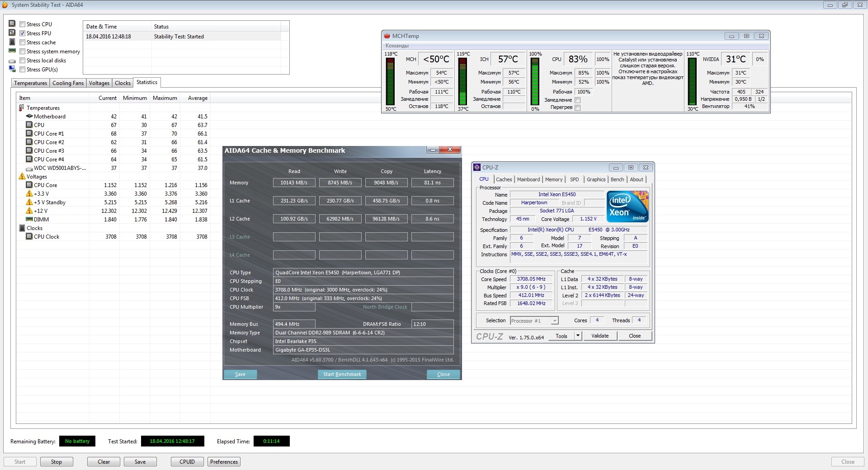Uncheck the Stress FPU checkbox

coord(22,33)
